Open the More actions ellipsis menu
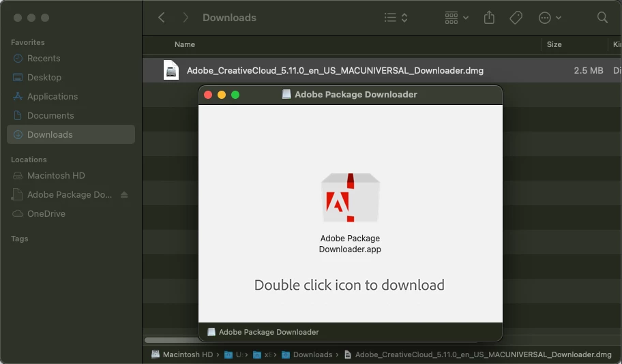Viewport: 622px width, 364px height. pyautogui.click(x=550, y=18)
